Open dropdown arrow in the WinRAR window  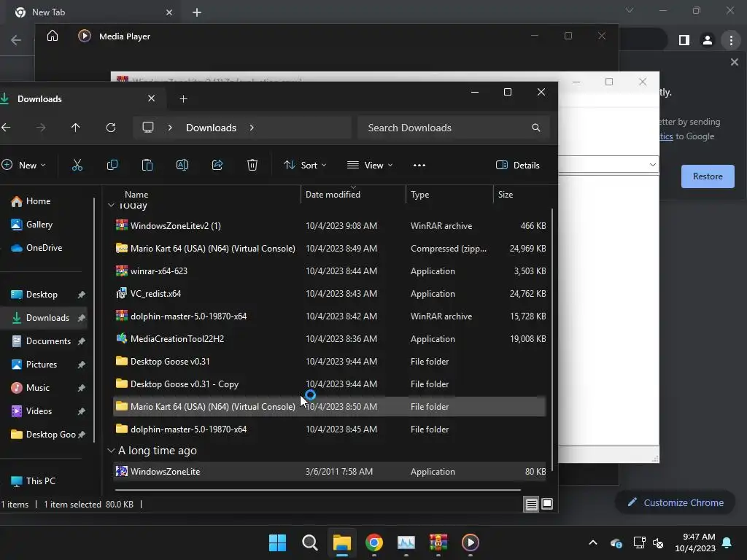(653, 164)
